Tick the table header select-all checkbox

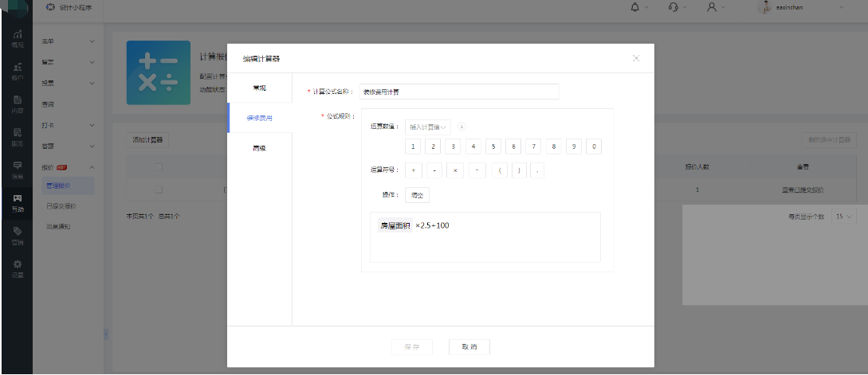tap(159, 167)
